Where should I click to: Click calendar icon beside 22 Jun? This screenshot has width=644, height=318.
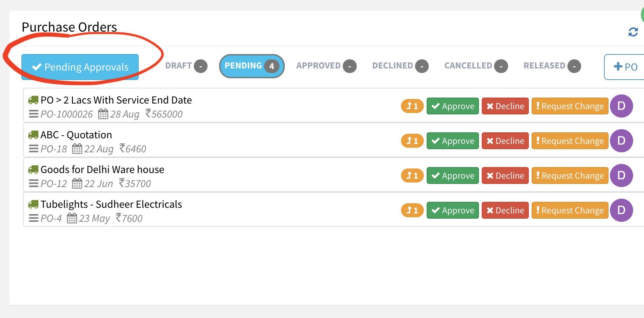tap(77, 184)
